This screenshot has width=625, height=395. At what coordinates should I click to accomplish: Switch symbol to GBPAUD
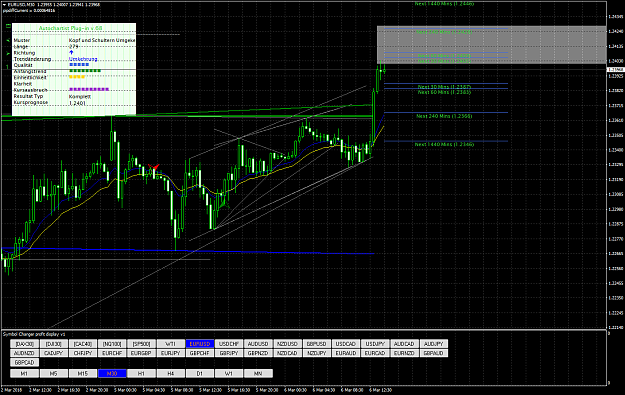pos(434,353)
